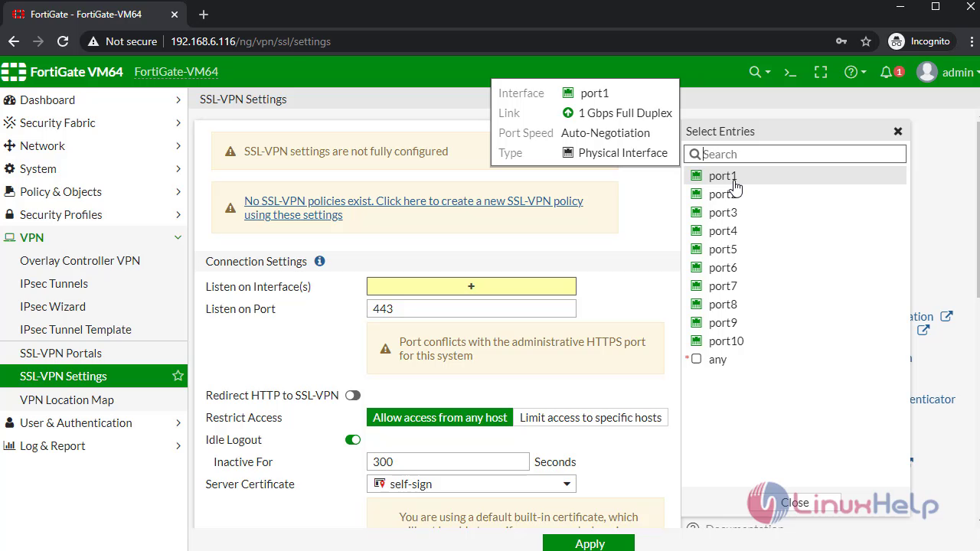The image size is (980, 551).
Task: Select port9 interface entry
Action: coord(795,323)
